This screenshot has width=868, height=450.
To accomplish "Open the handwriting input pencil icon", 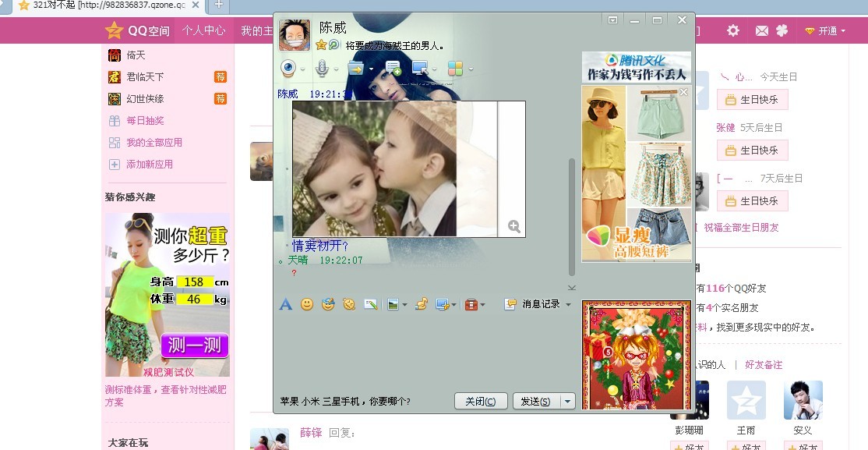I will (x=370, y=303).
